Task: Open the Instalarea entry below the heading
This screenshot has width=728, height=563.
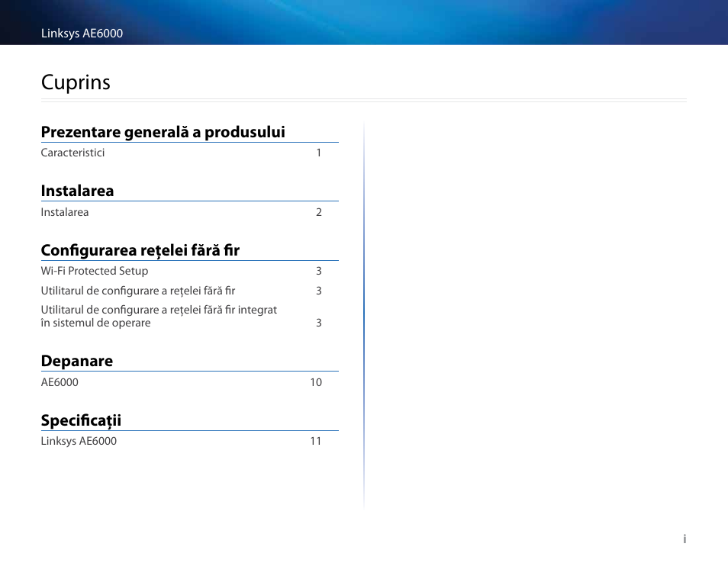Action: click(x=65, y=212)
